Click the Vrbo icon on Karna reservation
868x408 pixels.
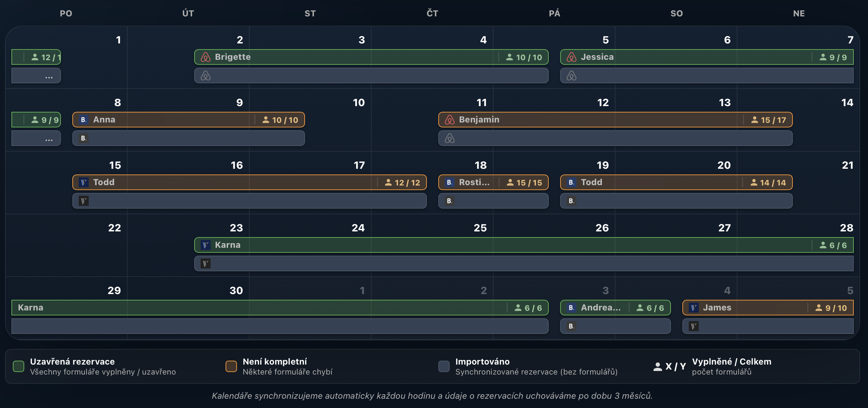[205, 245]
